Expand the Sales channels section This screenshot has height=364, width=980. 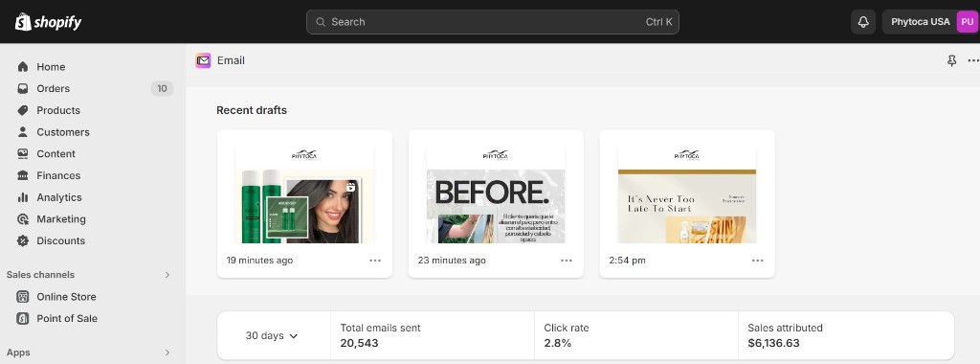click(x=167, y=275)
